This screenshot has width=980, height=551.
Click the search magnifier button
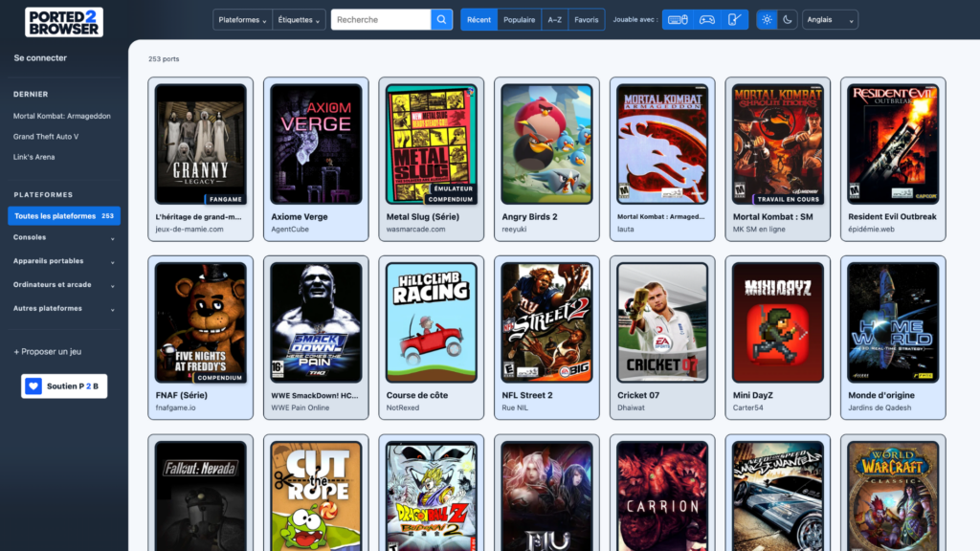coord(441,19)
